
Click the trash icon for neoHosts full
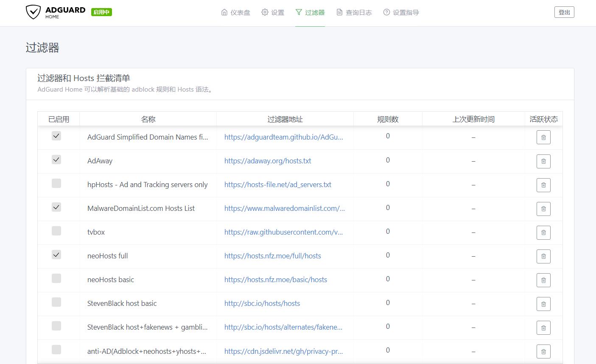pyautogui.click(x=543, y=256)
